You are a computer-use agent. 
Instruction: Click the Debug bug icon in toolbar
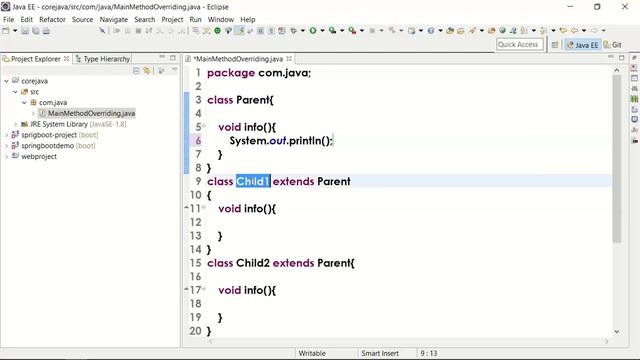293,31
